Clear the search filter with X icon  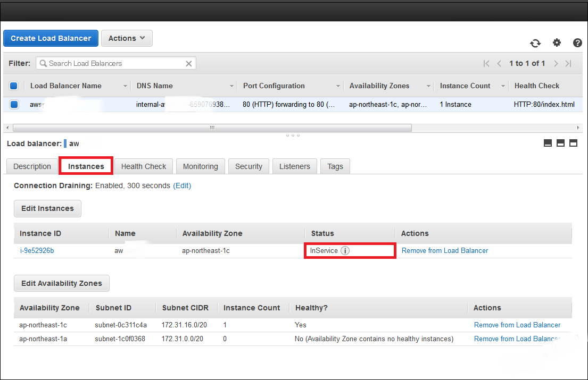tap(188, 63)
